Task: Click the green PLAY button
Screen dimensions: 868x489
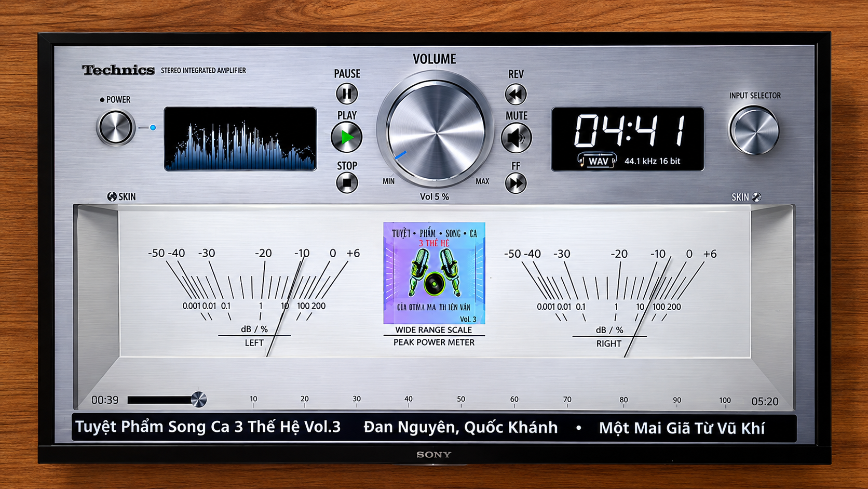Action: [x=346, y=137]
